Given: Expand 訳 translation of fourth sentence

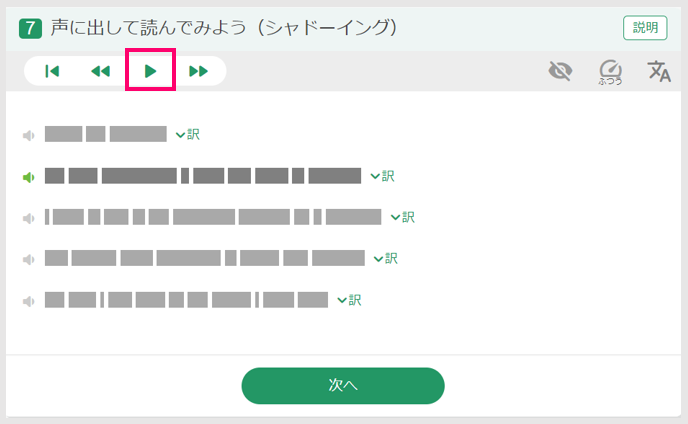Looking at the screenshot, I should click(x=386, y=259).
